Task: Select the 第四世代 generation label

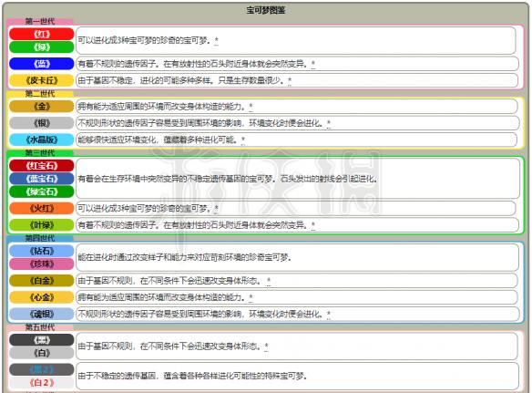Action: point(40,238)
